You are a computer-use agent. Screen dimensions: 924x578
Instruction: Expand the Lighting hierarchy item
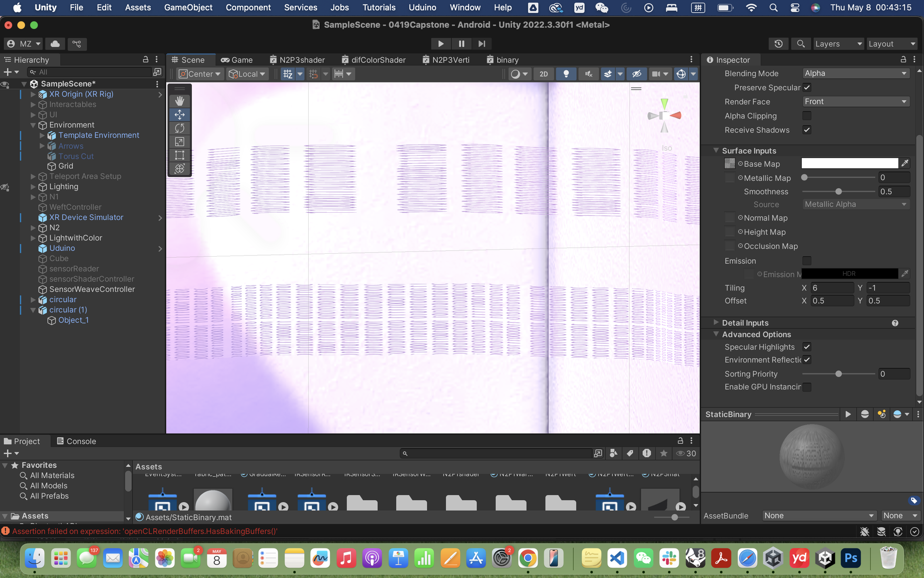tap(33, 186)
